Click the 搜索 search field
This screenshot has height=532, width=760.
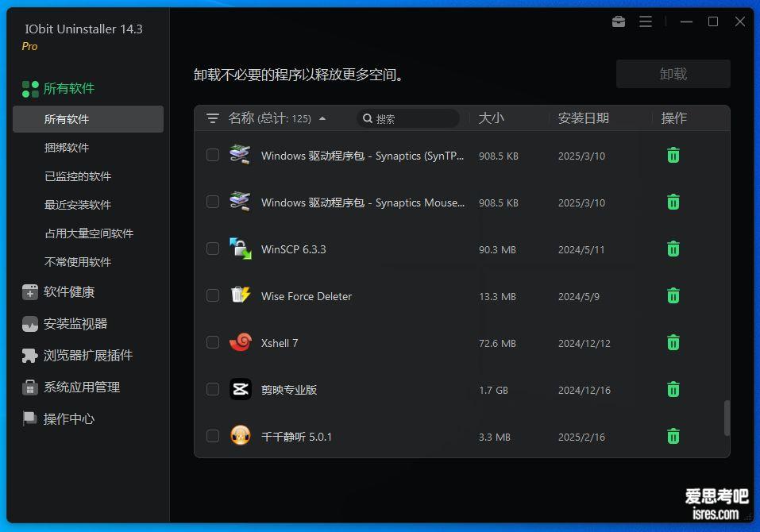click(408, 118)
